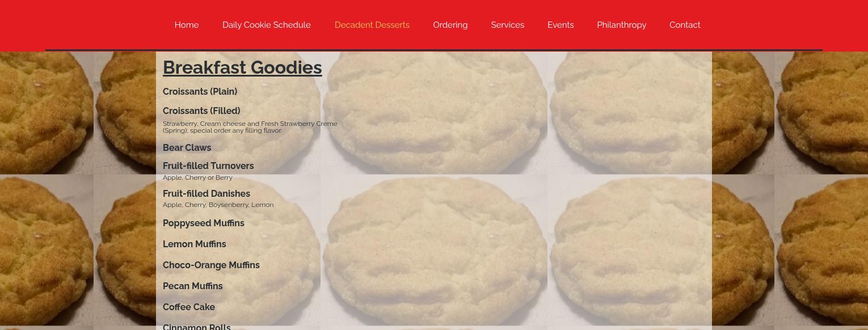Open the Events menu link
This screenshot has height=330, width=868.
[561, 25]
